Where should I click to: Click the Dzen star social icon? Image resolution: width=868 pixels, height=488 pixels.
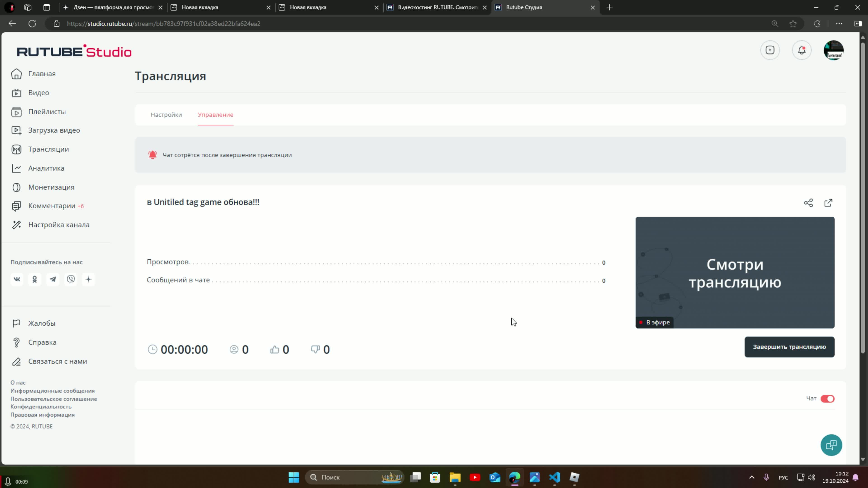tap(89, 279)
